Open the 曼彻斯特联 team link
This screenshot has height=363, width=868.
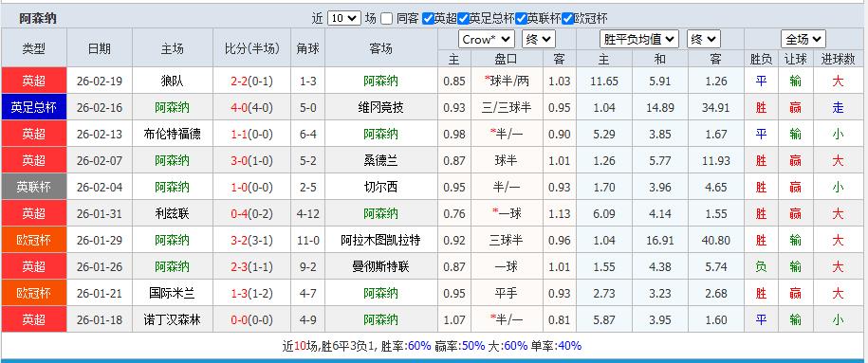click(x=380, y=266)
